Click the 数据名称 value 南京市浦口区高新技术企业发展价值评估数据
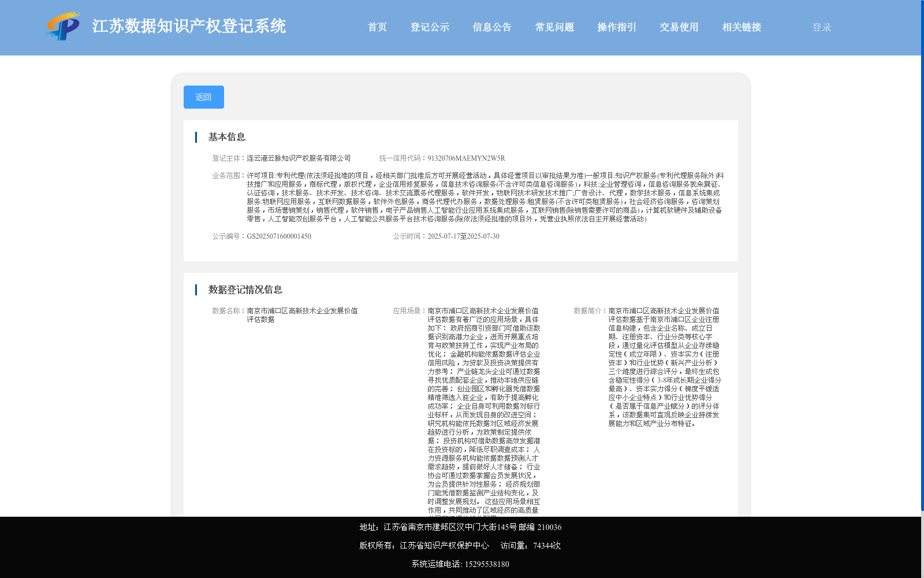The image size is (924, 578). pos(303,315)
